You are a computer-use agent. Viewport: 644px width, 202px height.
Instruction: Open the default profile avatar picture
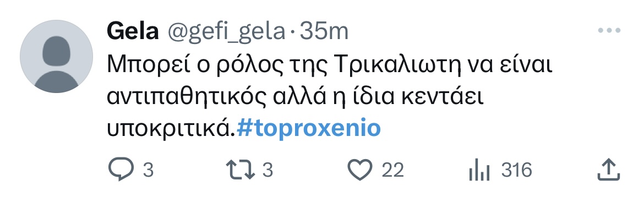click(56, 56)
